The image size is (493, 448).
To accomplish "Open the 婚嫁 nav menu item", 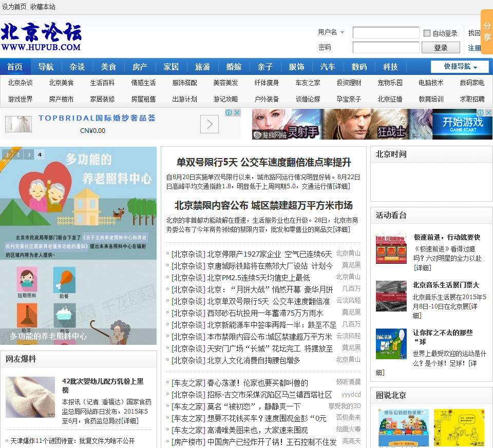I will [x=234, y=67].
